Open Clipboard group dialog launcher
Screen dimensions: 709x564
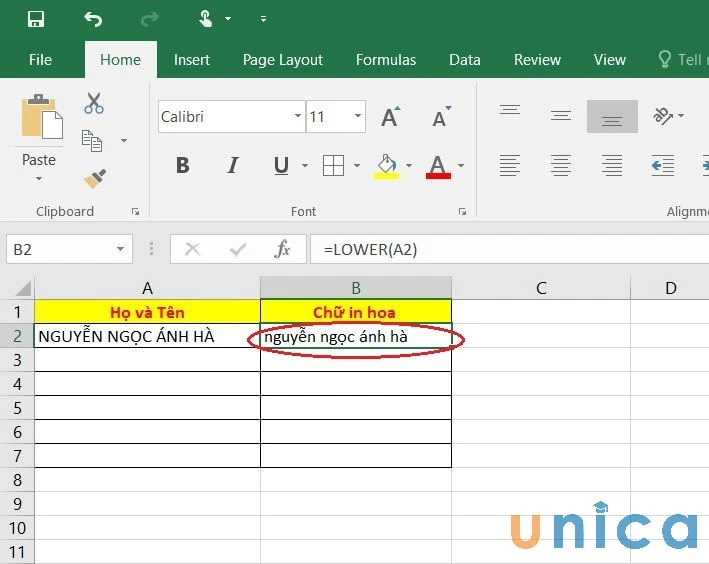pyautogui.click(x=135, y=212)
